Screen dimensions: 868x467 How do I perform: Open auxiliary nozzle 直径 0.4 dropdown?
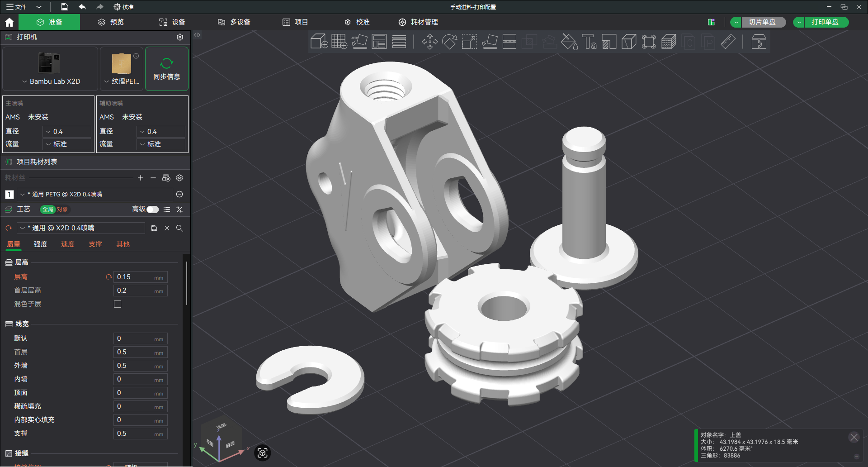pos(161,132)
